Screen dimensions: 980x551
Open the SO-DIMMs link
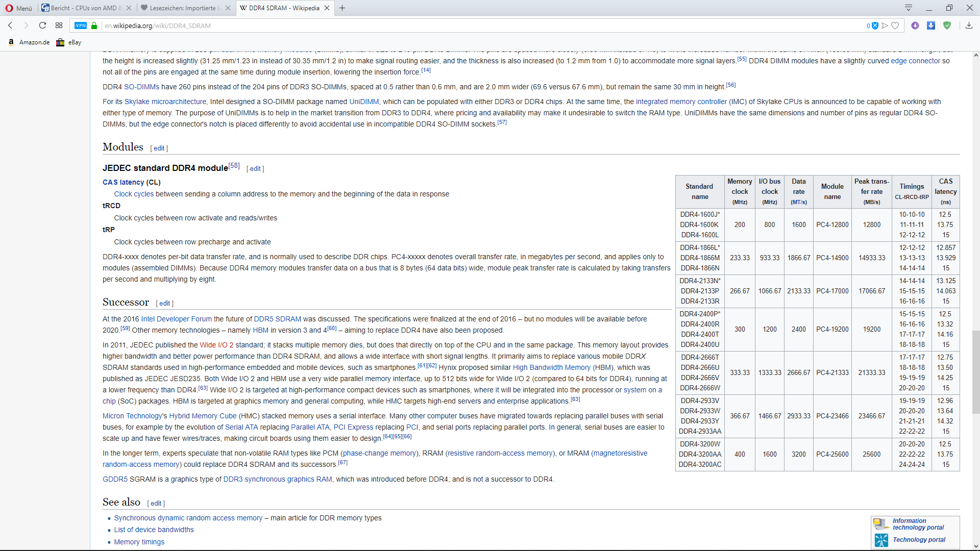pos(141,87)
